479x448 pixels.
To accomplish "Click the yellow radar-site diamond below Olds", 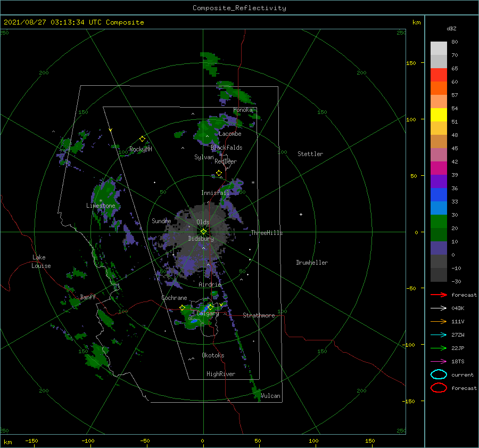I will tap(203, 232).
